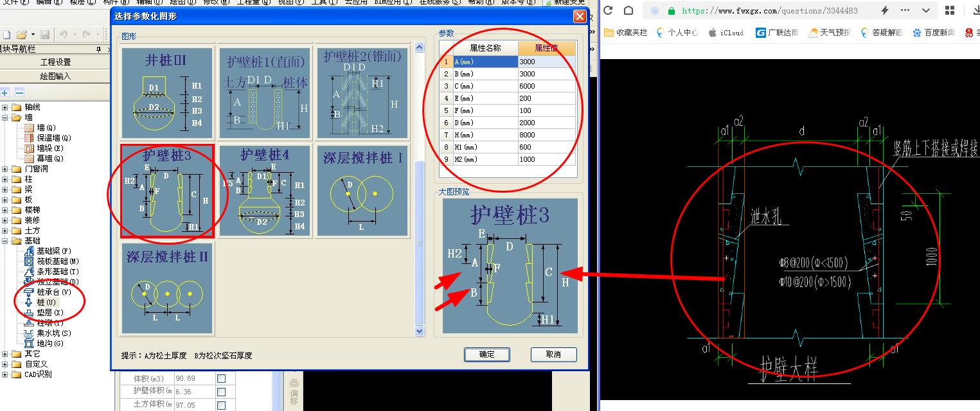Expand the 梁 tree folder

(x=5, y=189)
